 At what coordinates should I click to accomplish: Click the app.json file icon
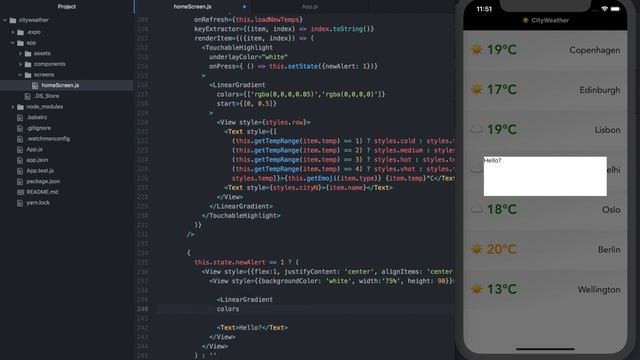(20, 160)
